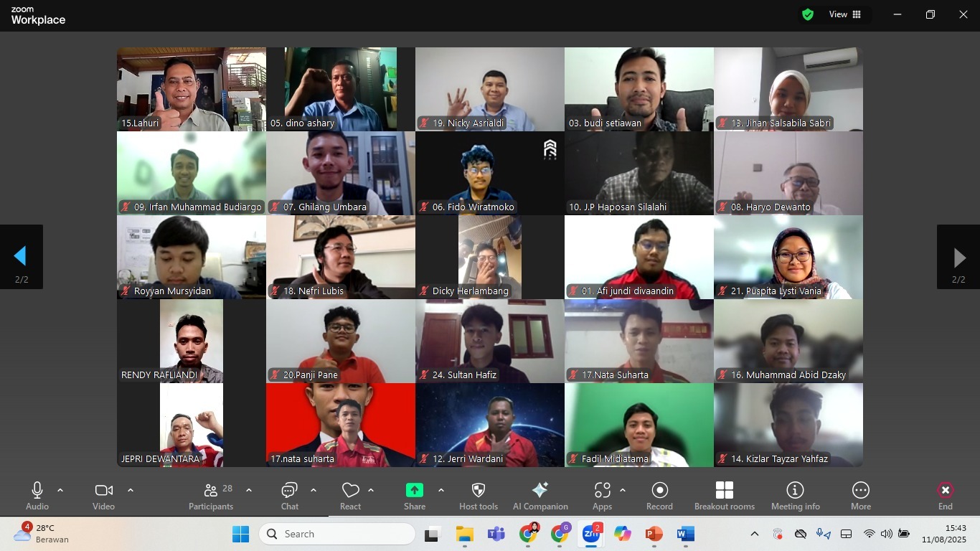Open the Chat panel

289,496
